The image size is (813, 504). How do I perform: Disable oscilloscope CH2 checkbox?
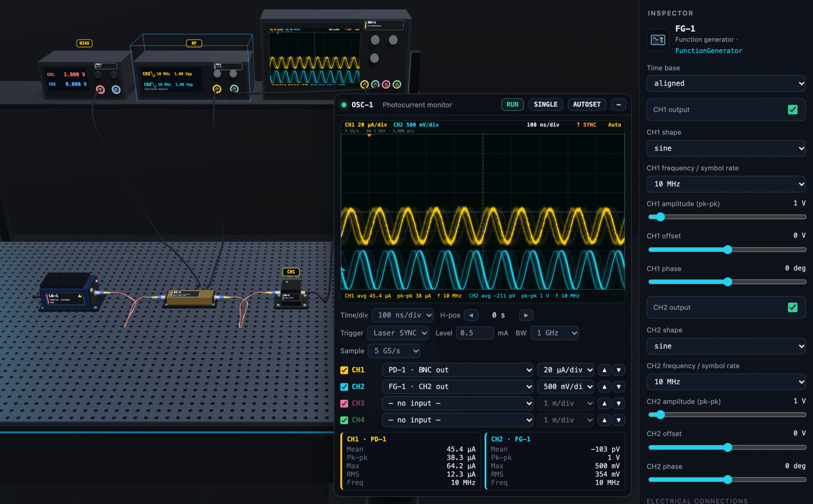coord(344,387)
